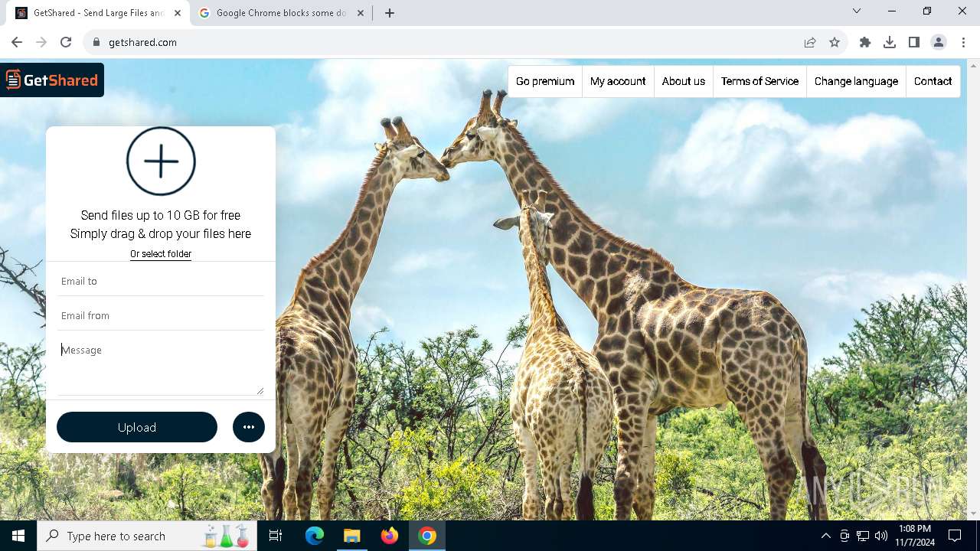Close the GetShared tab
The width and height of the screenshot is (980, 551).
tap(178, 13)
